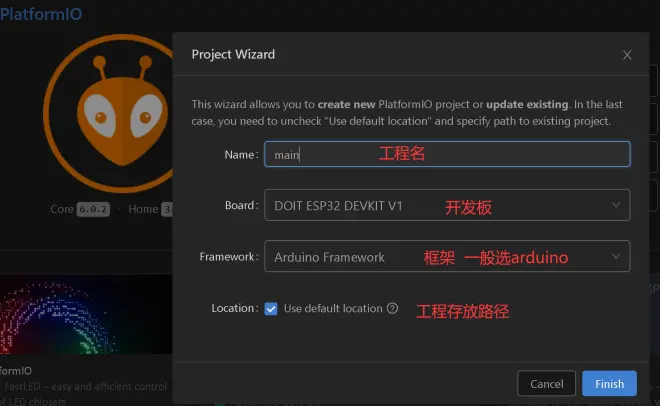Image resolution: width=660 pixels, height=406 pixels.
Task: Expand the Framework dropdown showing Arduino Framework
Action: coord(447,256)
